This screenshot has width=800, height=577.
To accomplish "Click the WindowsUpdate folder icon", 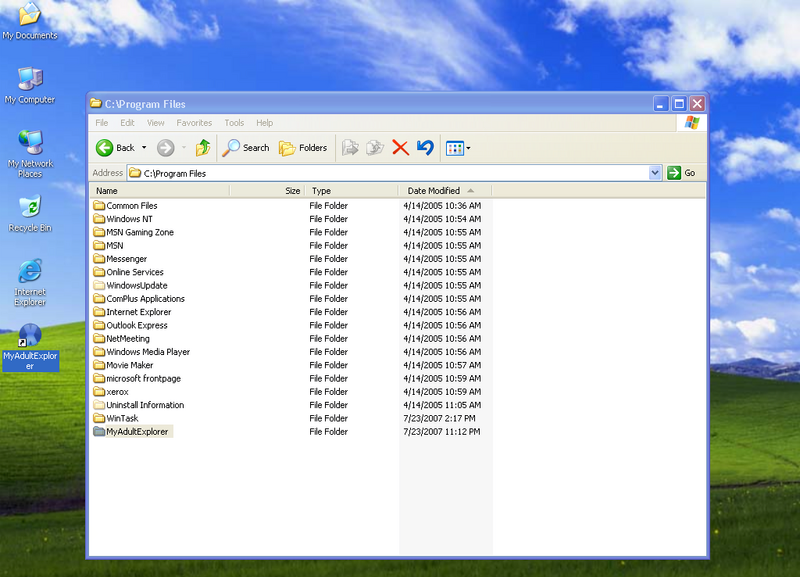I will tap(99, 285).
